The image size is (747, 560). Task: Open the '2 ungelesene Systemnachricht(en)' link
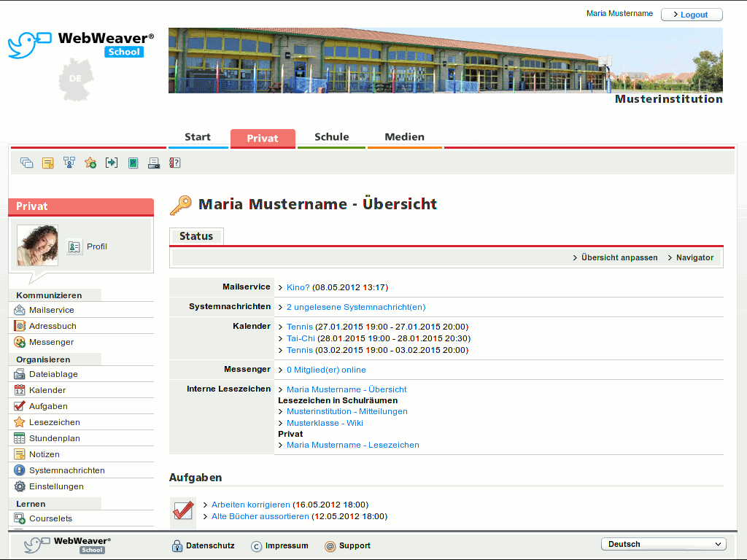click(x=355, y=307)
